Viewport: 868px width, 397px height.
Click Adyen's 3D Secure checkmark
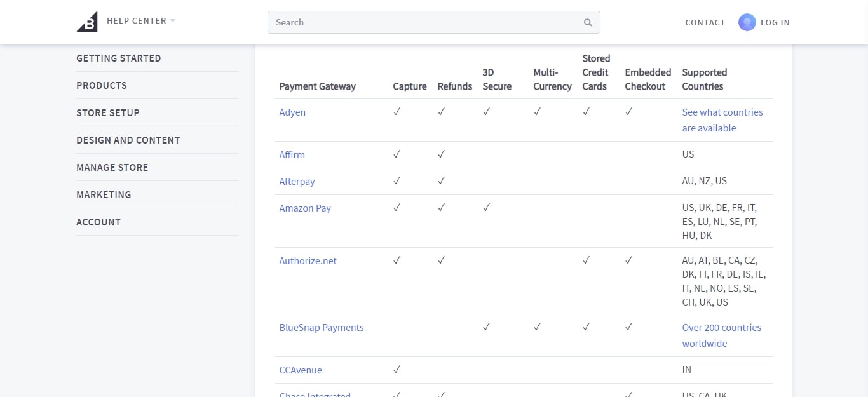tap(486, 112)
